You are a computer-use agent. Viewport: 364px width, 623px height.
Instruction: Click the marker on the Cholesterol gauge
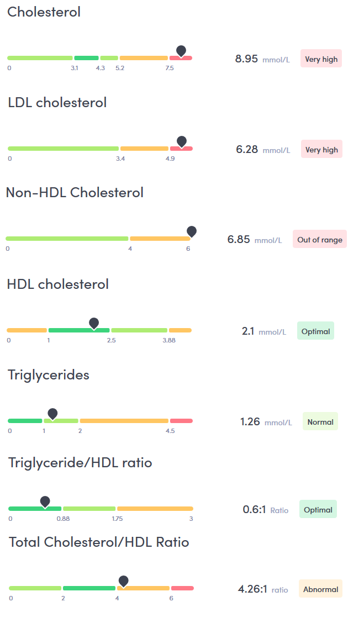(181, 51)
